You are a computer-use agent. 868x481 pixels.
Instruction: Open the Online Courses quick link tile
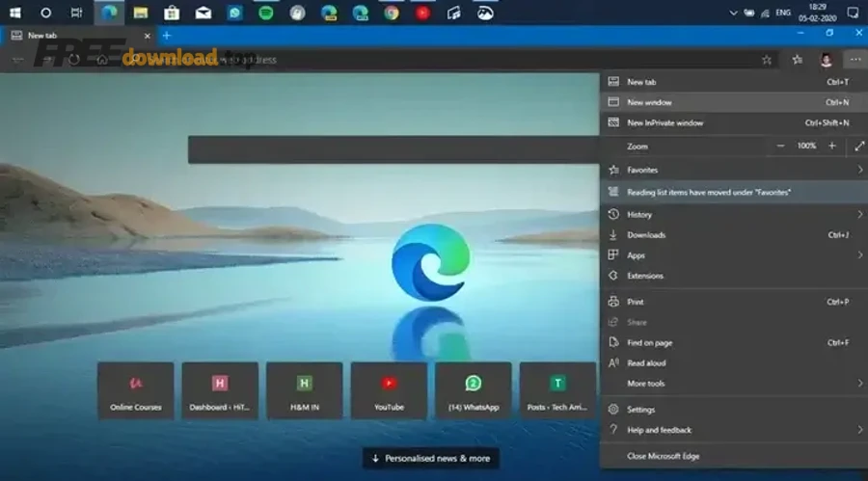(136, 390)
